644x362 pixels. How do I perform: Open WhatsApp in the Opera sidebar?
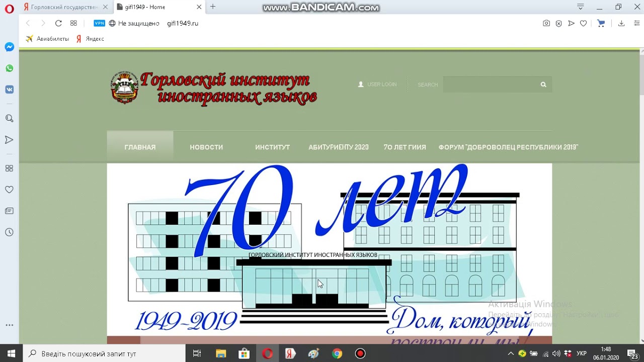coord(9,68)
